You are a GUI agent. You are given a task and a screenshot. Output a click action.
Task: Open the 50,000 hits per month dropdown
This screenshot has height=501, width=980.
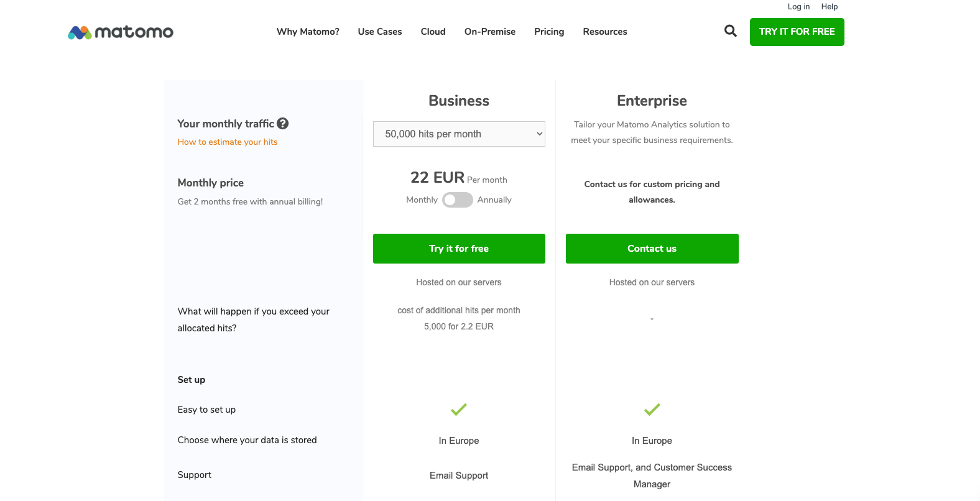(459, 134)
